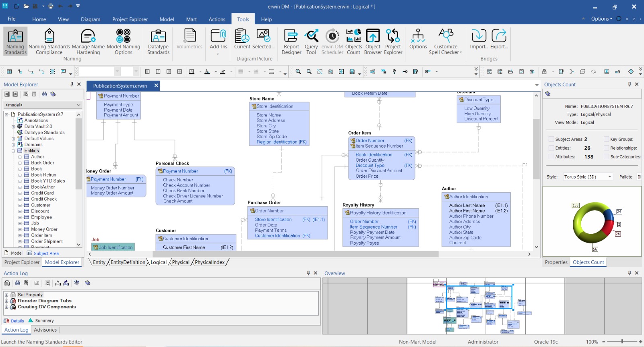Collapse the Entities tree node
The image size is (644, 347).
coord(13,151)
